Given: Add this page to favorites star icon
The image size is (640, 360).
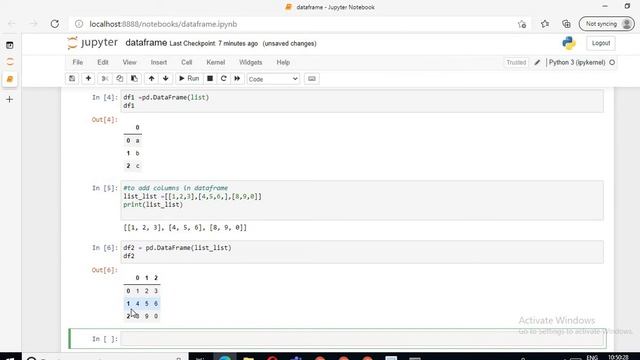Looking at the screenshot, I should click(x=522, y=24).
